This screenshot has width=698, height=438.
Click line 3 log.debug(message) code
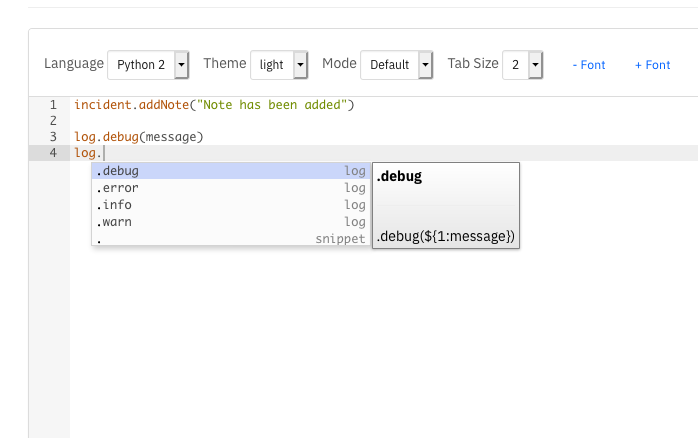pyautogui.click(x=138, y=137)
